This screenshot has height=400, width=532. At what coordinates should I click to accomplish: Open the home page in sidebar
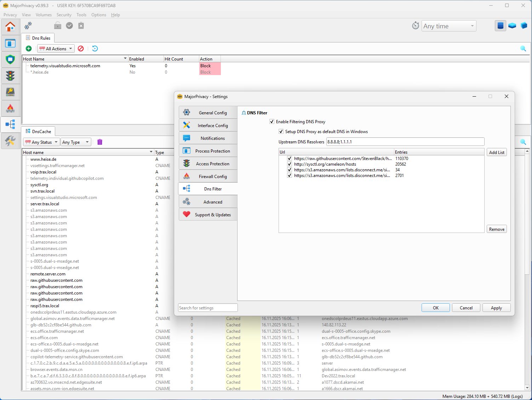point(10,27)
